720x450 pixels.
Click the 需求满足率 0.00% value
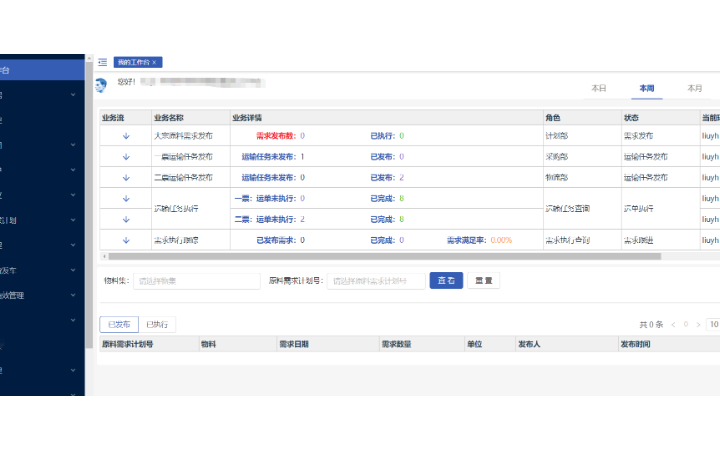(x=501, y=240)
